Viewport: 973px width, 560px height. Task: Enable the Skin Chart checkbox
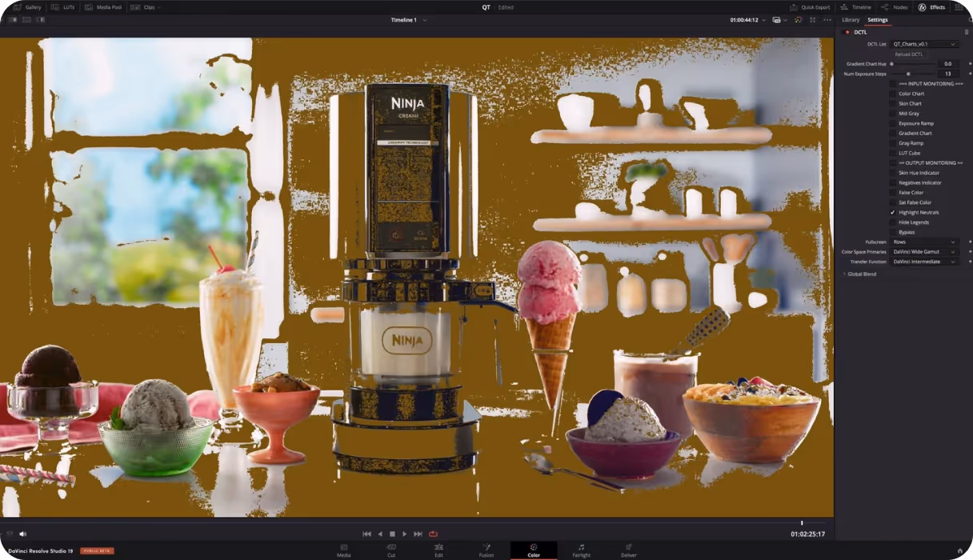click(x=893, y=103)
